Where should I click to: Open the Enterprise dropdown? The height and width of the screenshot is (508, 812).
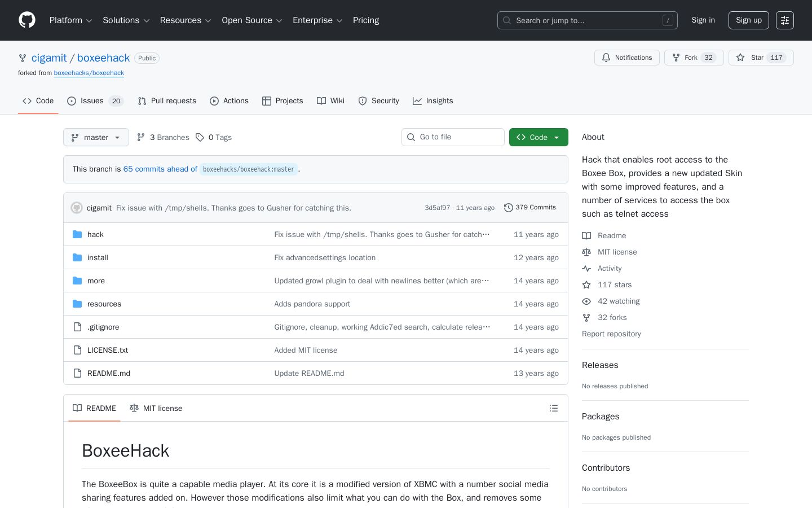pyautogui.click(x=318, y=20)
